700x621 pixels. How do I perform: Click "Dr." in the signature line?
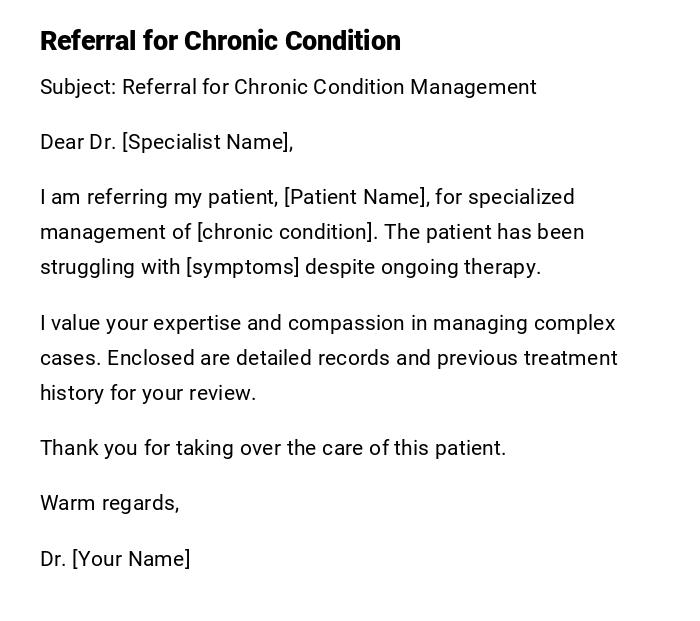pos(53,559)
